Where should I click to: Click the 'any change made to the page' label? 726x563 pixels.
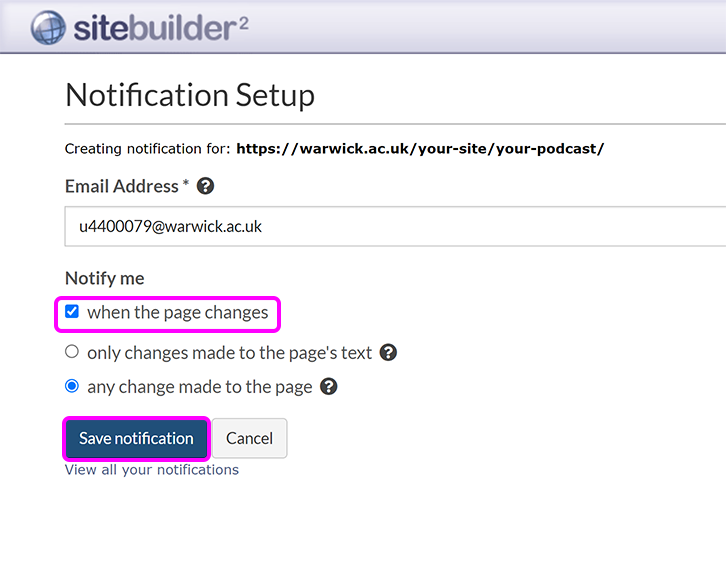coord(199,386)
